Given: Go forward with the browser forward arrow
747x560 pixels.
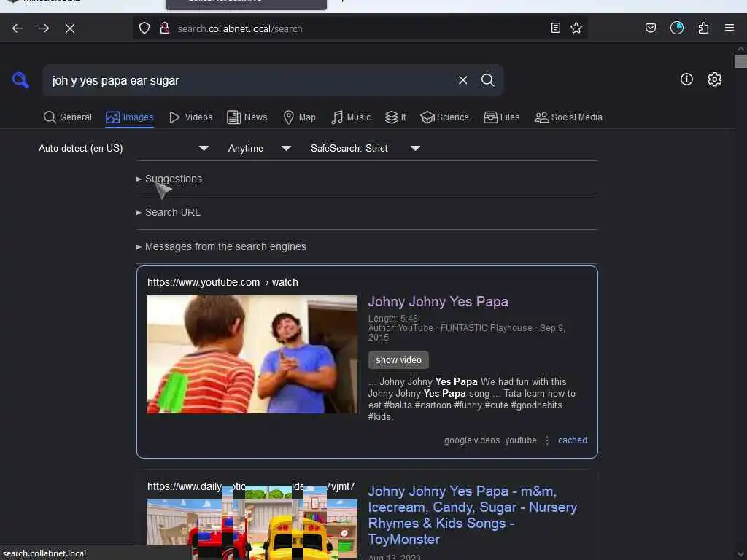Looking at the screenshot, I should [44, 28].
